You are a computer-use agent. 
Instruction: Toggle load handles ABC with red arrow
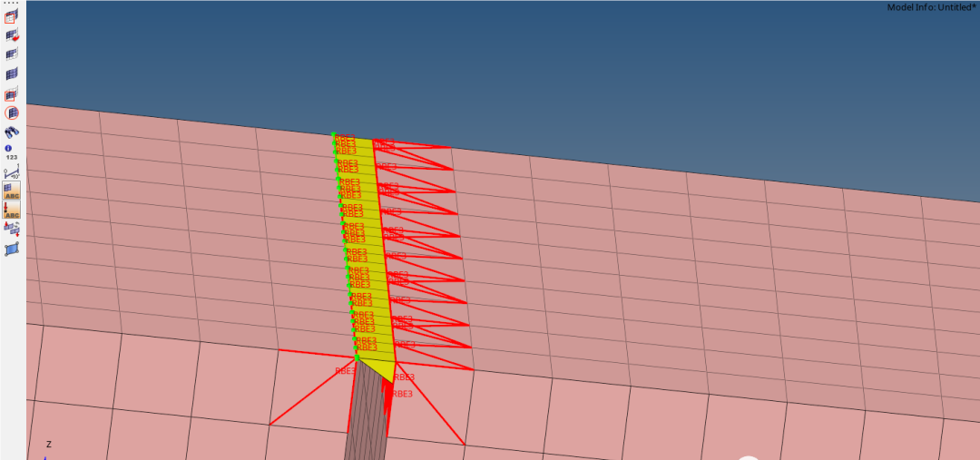[12, 210]
